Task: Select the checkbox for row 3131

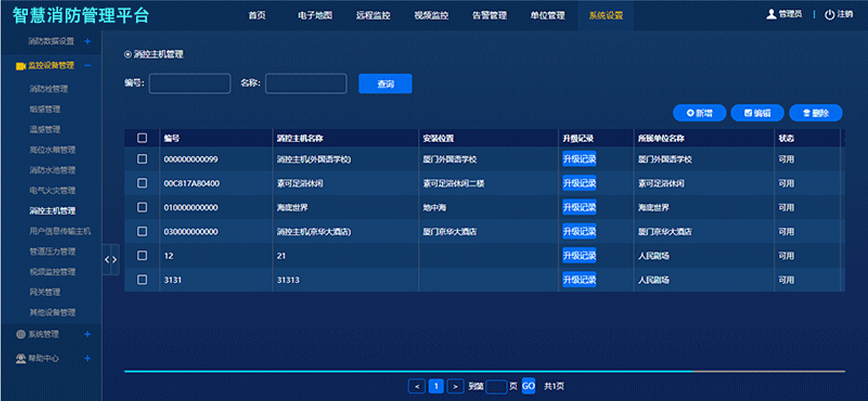Action: point(142,280)
